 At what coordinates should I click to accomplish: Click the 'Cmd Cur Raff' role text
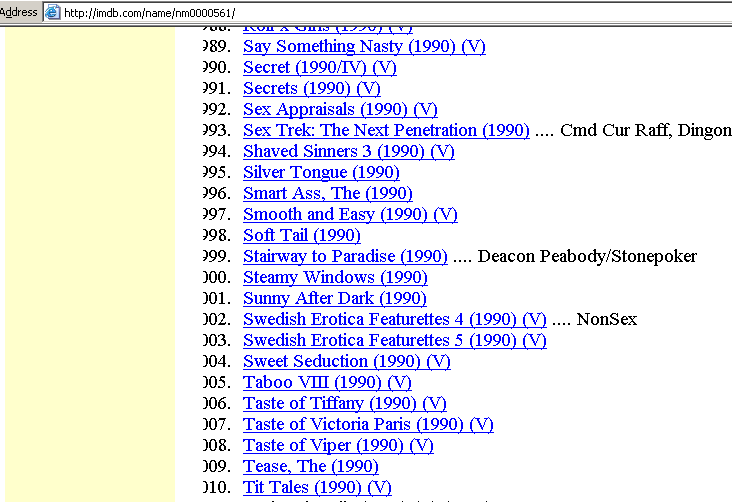pyautogui.click(x=616, y=131)
